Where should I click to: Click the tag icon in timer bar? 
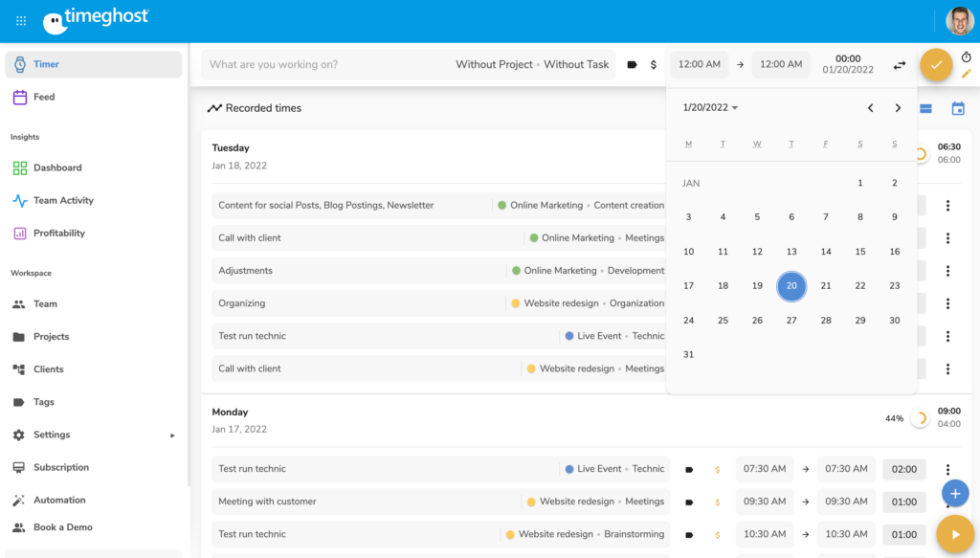point(632,65)
